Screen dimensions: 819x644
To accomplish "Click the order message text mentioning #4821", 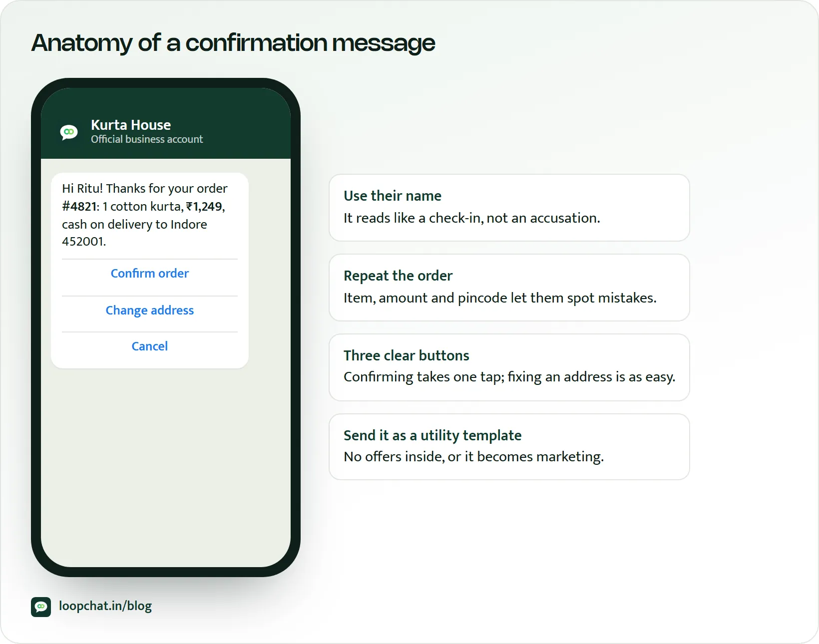I will coord(145,215).
